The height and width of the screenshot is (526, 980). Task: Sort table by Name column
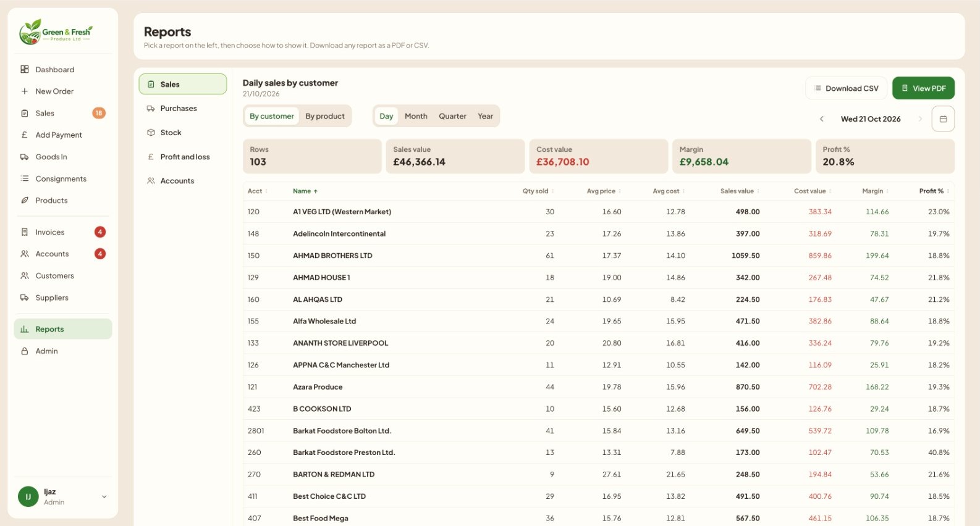(x=305, y=191)
